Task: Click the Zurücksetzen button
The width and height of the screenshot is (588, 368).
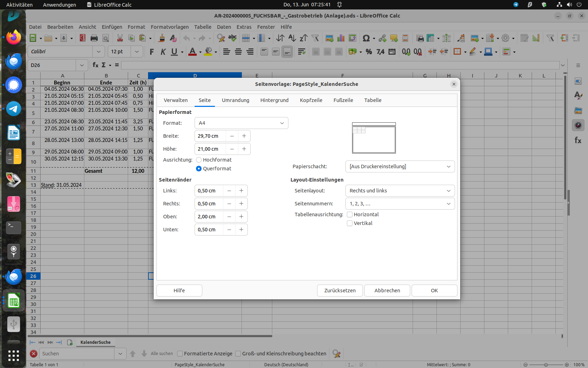Action: (x=339, y=291)
